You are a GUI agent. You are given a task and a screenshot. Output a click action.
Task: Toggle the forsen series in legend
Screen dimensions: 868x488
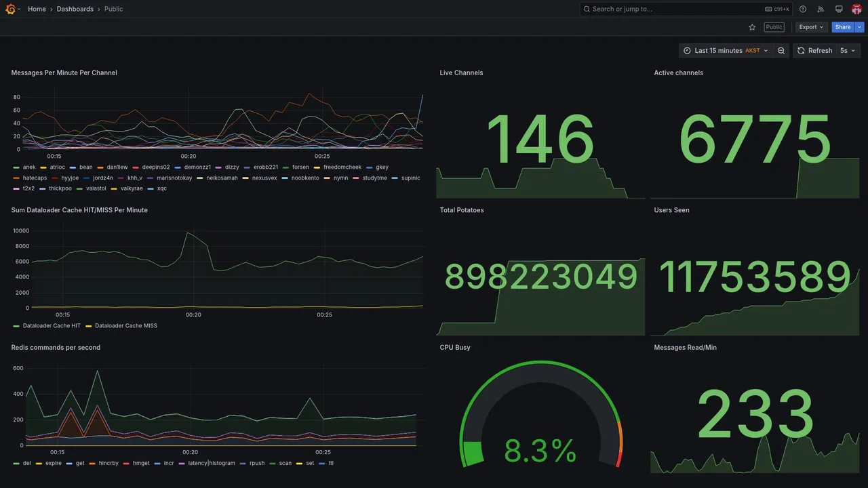click(x=300, y=167)
